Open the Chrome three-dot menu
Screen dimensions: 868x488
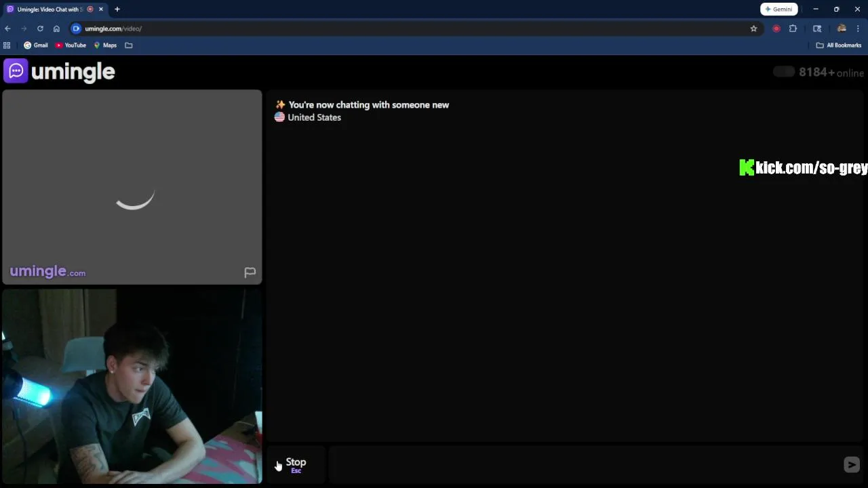[x=858, y=28]
